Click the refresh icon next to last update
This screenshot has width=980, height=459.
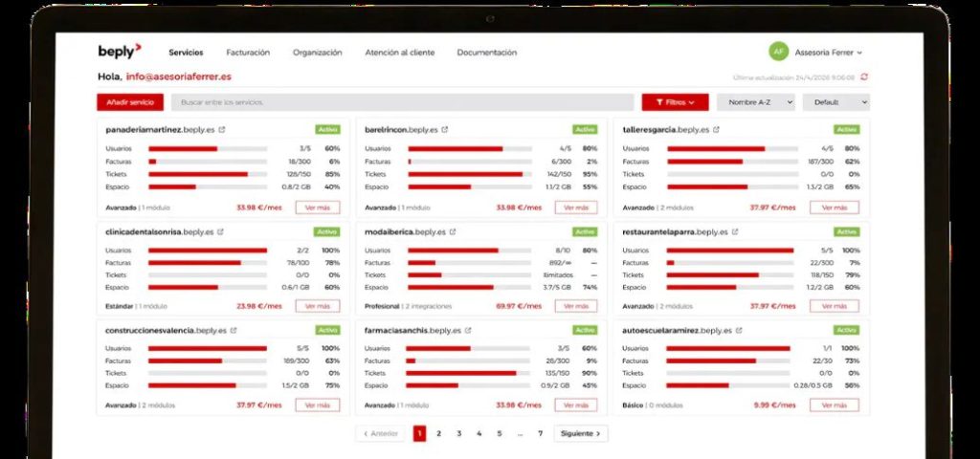[x=864, y=76]
